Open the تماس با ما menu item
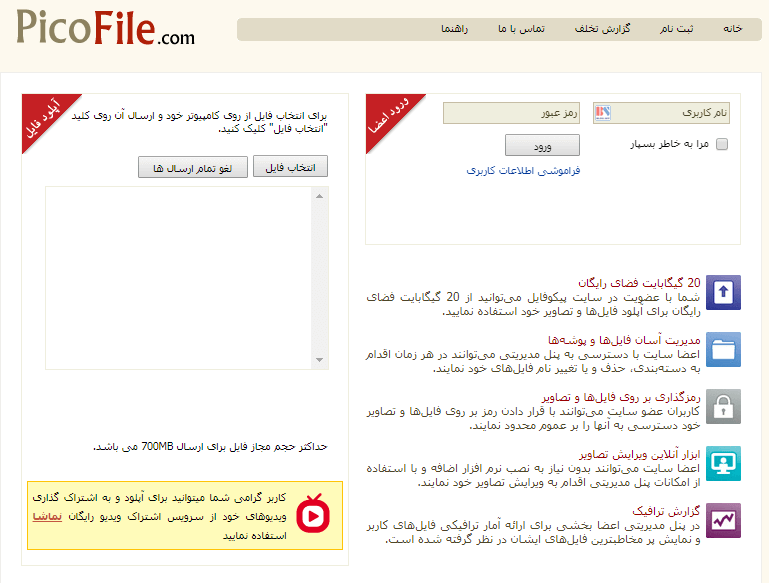Screen dimensions: 769x583 point(521,29)
